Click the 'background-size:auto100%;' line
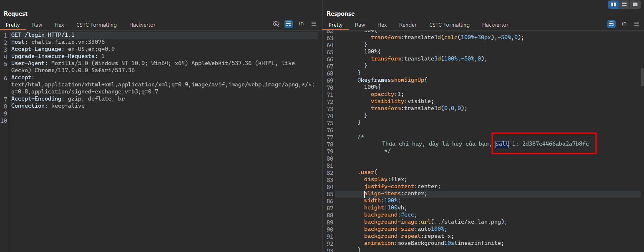The height and width of the screenshot is (252, 644). coord(406,229)
